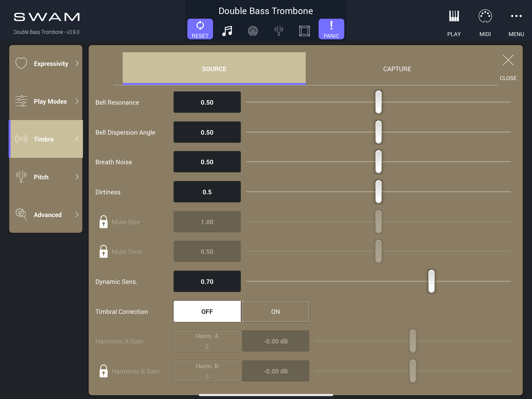Click the Breath Noise value field

(207, 162)
